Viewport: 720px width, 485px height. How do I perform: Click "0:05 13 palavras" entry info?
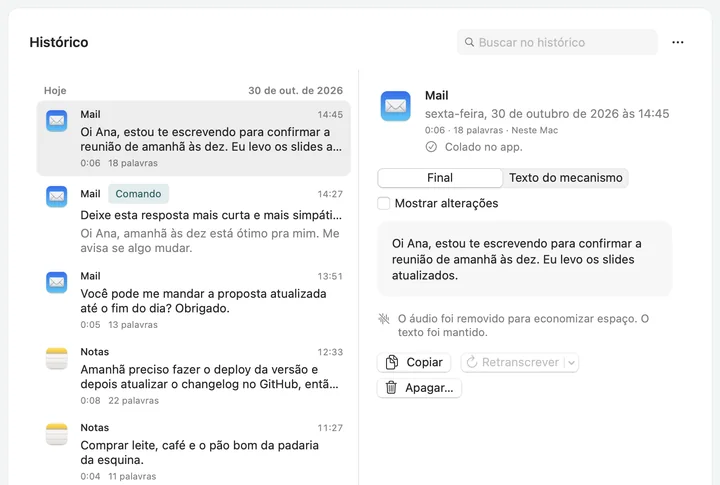click(119, 325)
